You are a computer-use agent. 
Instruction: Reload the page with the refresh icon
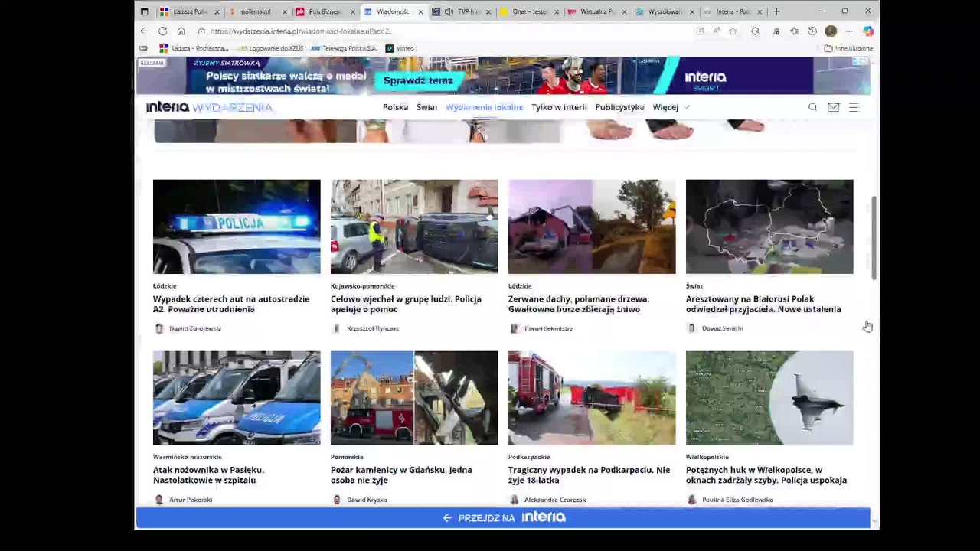[162, 31]
